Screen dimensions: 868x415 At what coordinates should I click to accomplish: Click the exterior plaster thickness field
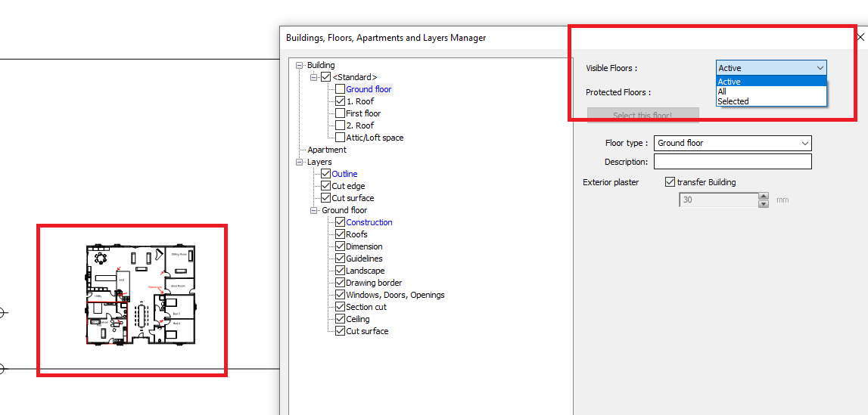click(717, 200)
